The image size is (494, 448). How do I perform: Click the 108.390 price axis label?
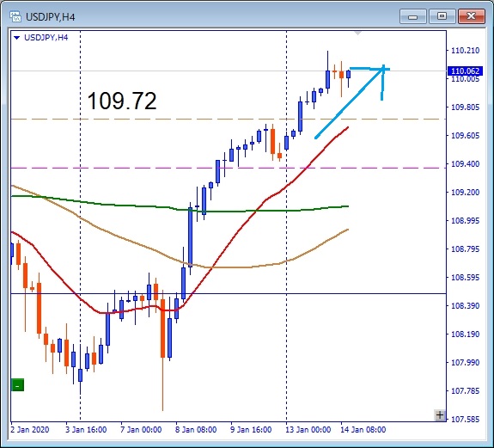(x=465, y=306)
